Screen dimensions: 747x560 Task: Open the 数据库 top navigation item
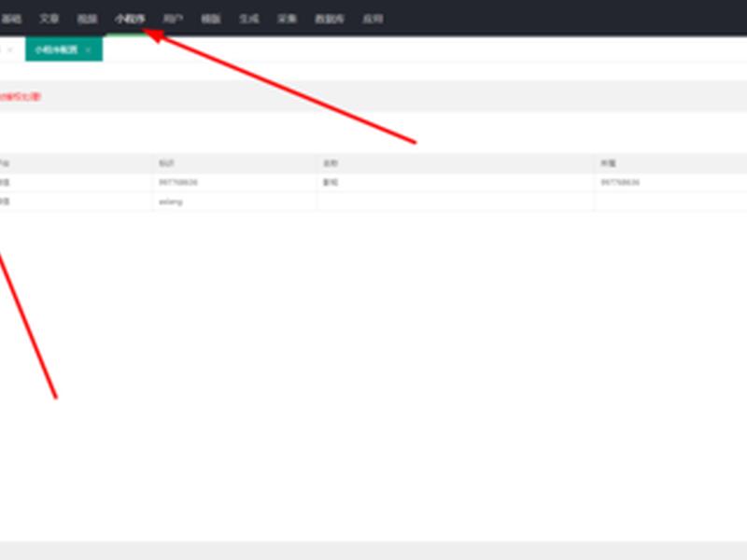330,19
